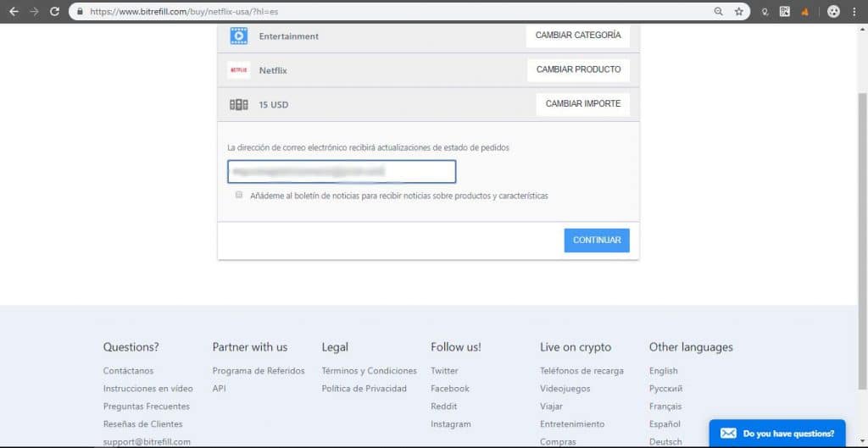Screen dimensions: 868x448
Task: Click the 'Netflix' product label
Action: (273, 70)
